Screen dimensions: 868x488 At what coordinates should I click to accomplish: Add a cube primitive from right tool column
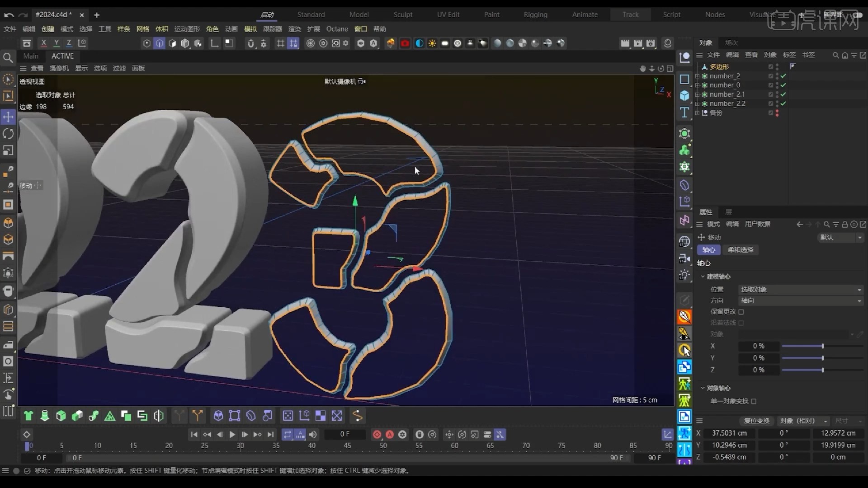click(684, 95)
